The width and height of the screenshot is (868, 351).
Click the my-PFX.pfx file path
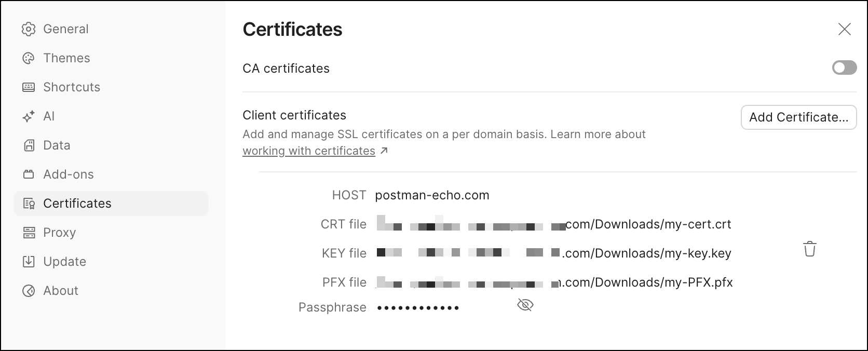coord(648,282)
